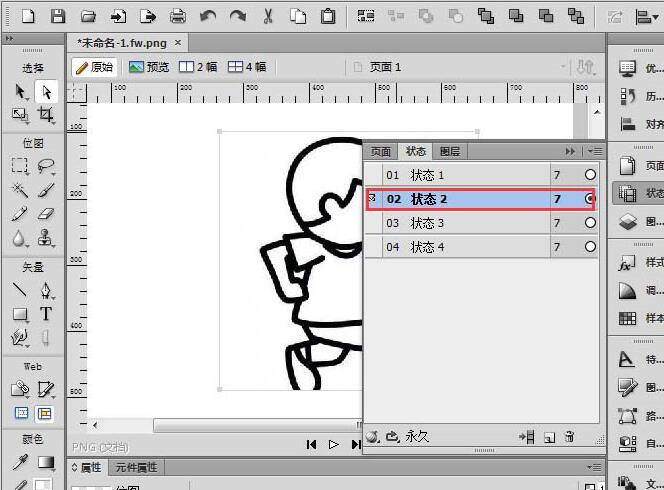
Task: Toggle onion skin circle on 状态 4
Action: point(590,247)
